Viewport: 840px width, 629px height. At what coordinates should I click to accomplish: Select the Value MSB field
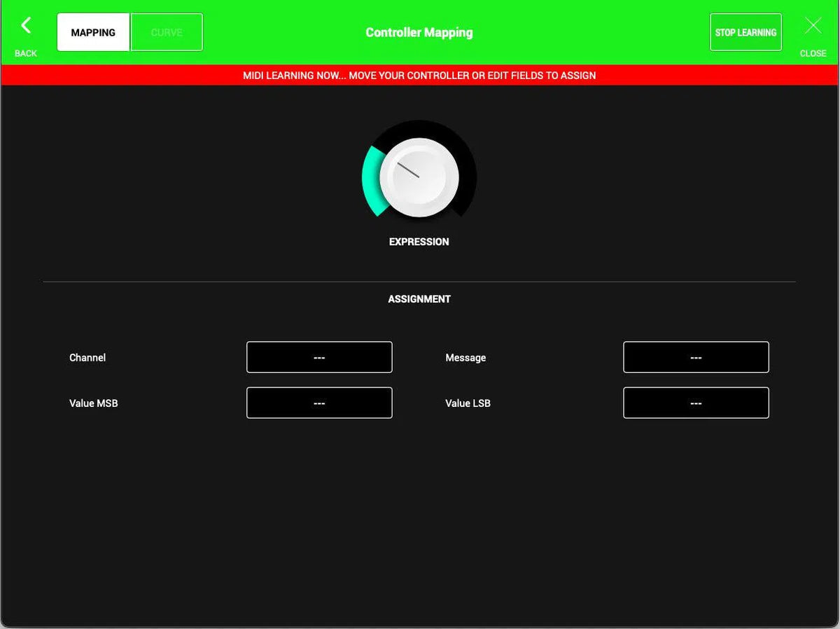pos(319,403)
